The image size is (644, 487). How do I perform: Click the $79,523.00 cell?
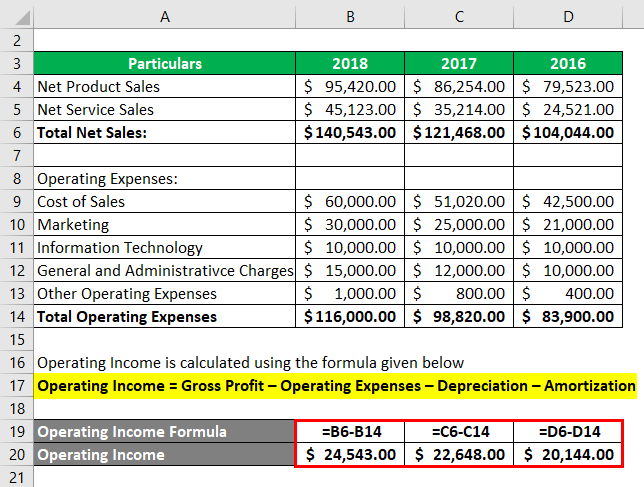point(568,86)
